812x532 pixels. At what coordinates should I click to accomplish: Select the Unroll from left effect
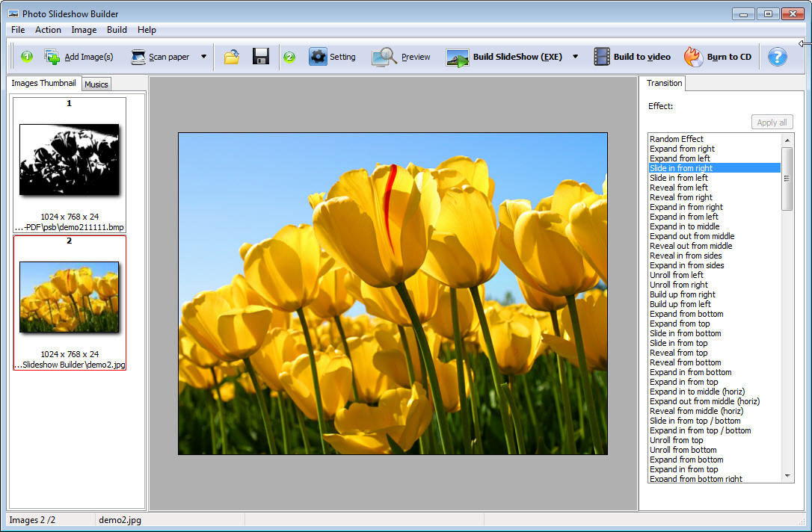click(x=677, y=275)
